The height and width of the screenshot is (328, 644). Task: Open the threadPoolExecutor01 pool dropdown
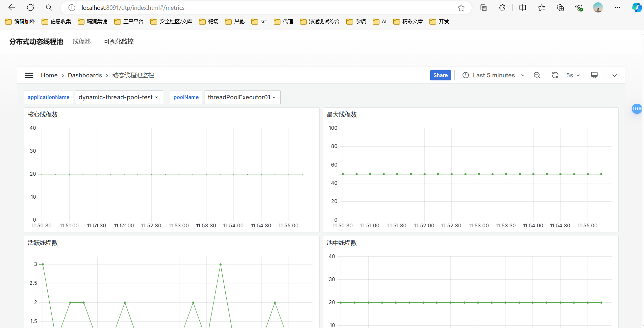point(242,97)
